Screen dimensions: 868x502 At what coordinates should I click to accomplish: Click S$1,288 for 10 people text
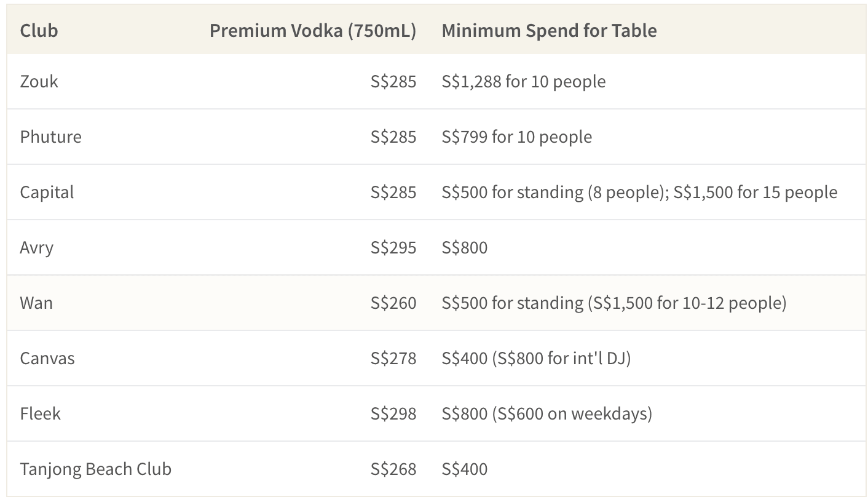tap(524, 82)
